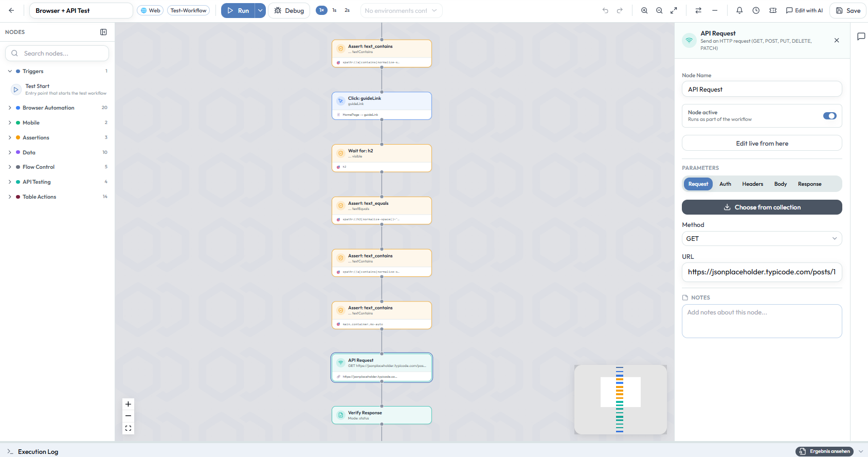Set step delay to 2s
868x457 pixels.
pyautogui.click(x=347, y=10)
